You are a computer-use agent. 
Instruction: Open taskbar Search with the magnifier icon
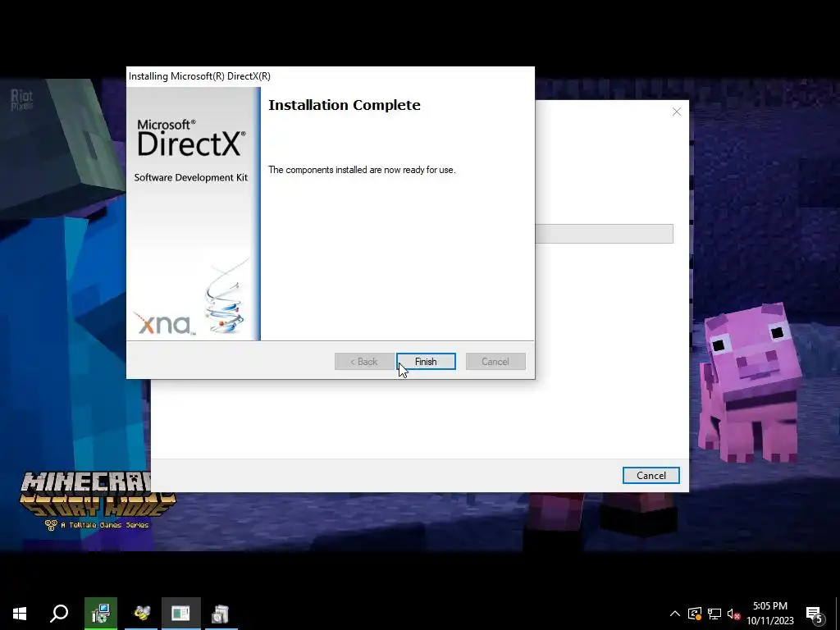[x=59, y=614]
